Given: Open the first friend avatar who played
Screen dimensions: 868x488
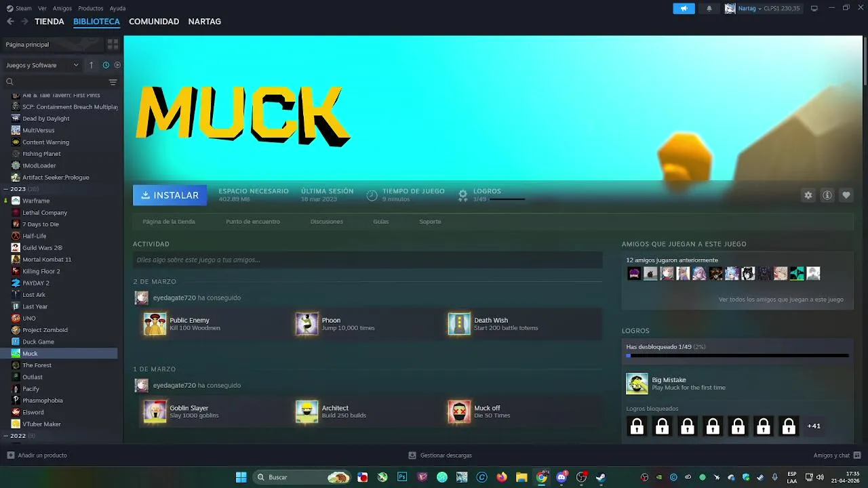Looking at the screenshot, I should coord(634,274).
